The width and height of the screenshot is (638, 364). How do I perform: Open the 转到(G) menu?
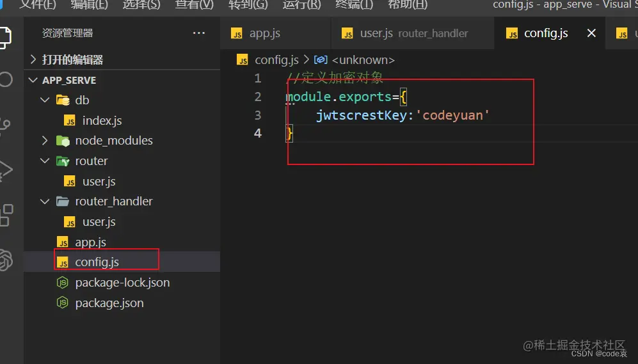tap(248, 5)
